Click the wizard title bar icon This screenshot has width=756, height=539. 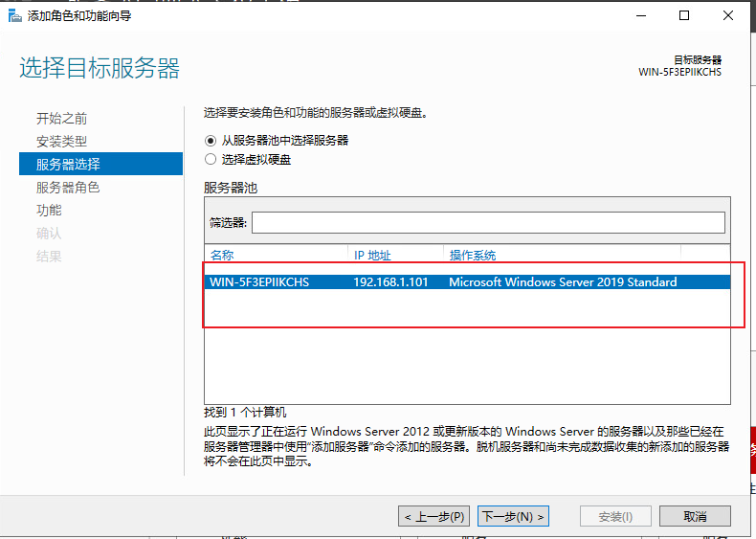15,16
